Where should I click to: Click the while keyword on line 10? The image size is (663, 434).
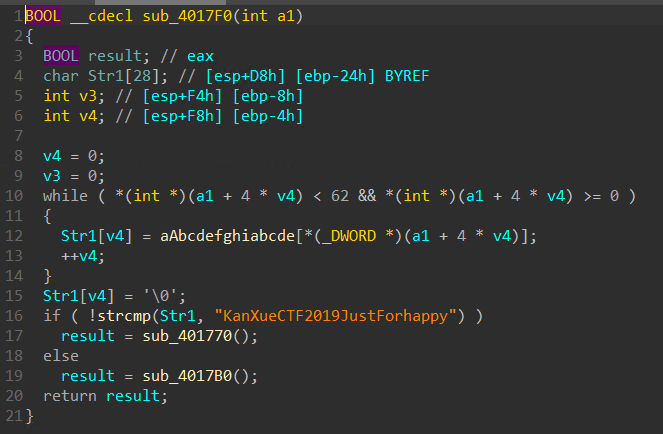pos(64,196)
